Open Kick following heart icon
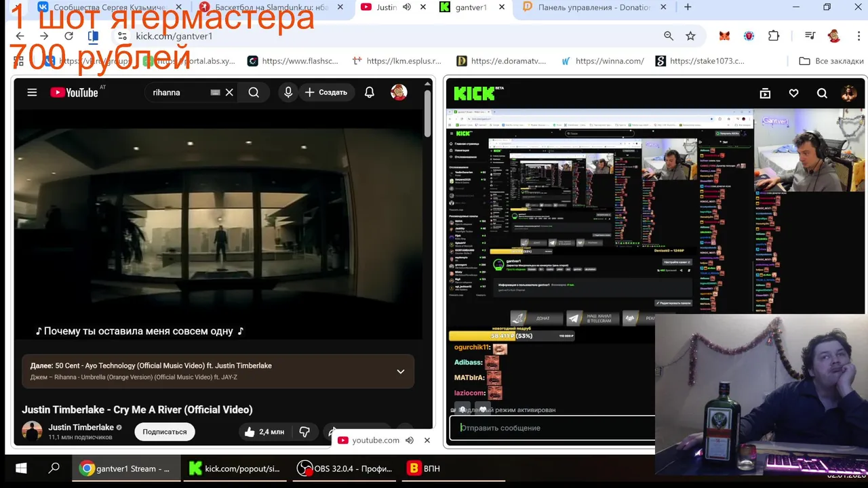The width and height of the screenshot is (868, 488). (x=793, y=94)
